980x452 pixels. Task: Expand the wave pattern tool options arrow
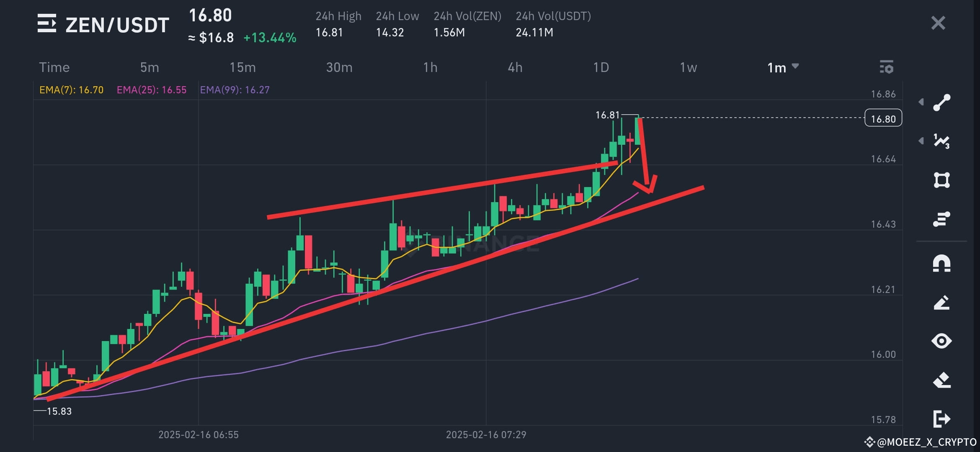tap(921, 141)
